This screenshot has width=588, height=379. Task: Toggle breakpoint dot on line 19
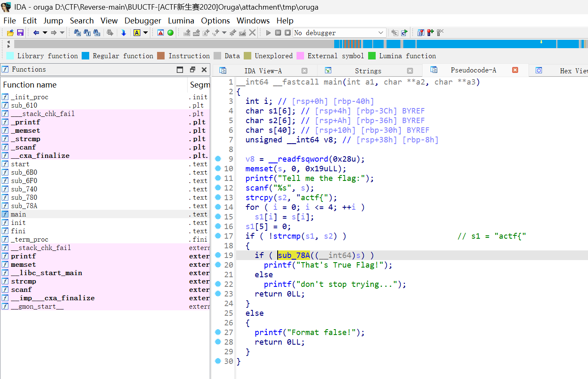pyautogui.click(x=218, y=255)
